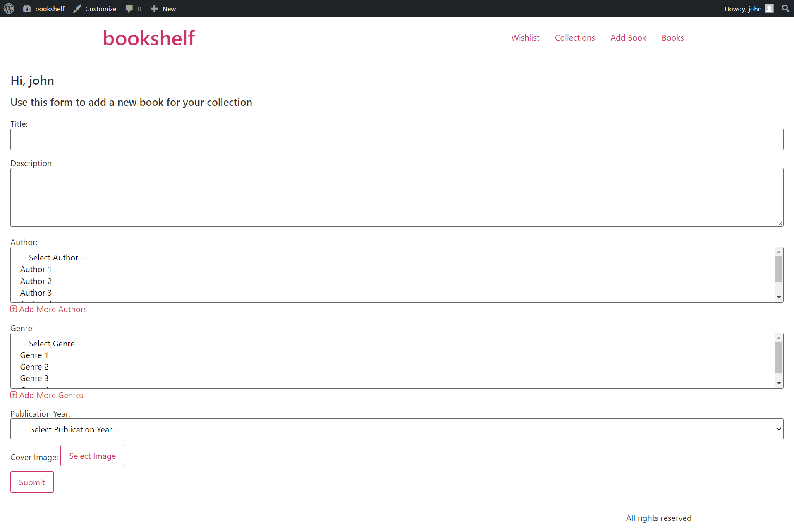This screenshot has width=794, height=532.
Task: Open the comments counter icon
Action: point(129,8)
